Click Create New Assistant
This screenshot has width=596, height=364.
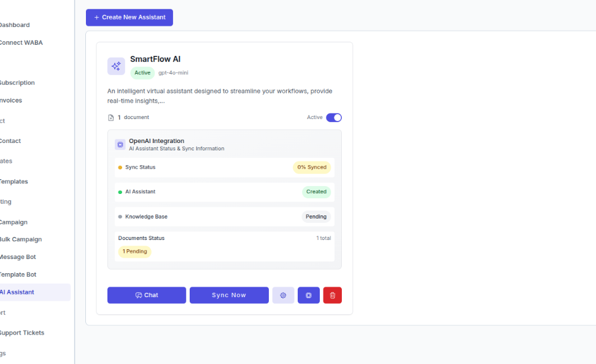129,17
